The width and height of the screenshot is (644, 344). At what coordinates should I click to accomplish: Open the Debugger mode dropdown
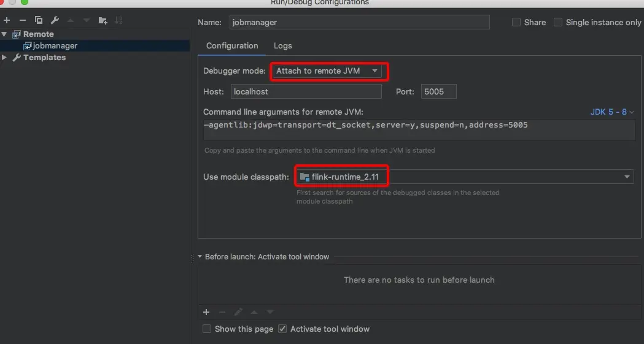[327, 71]
